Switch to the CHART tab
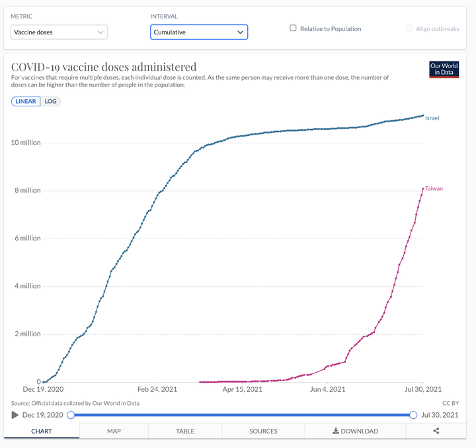 point(42,431)
